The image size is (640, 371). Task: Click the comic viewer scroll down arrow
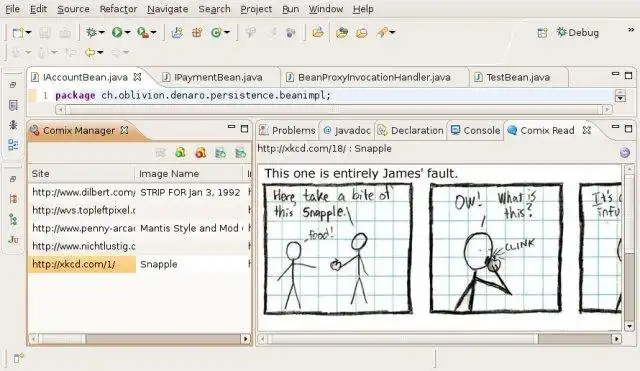(629, 326)
